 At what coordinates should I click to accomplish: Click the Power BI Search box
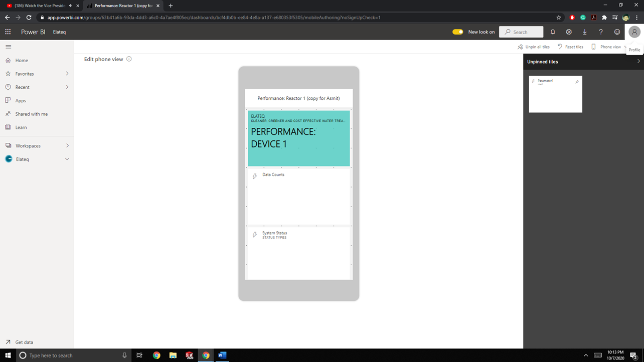(521, 32)
